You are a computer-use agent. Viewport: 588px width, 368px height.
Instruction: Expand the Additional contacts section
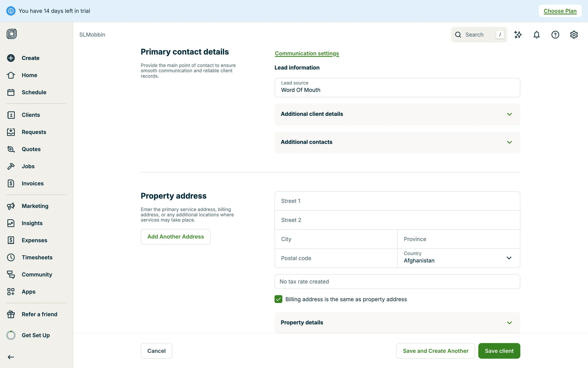click(397, 142)
